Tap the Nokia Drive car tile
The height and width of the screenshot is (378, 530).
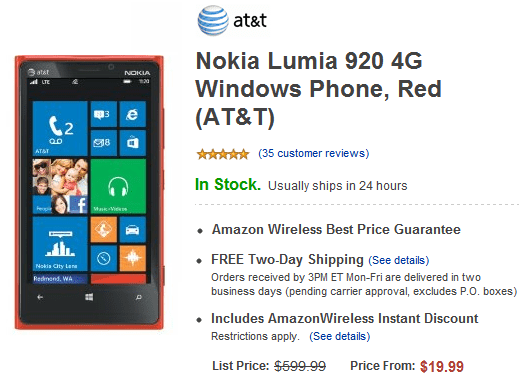point(132,230)
